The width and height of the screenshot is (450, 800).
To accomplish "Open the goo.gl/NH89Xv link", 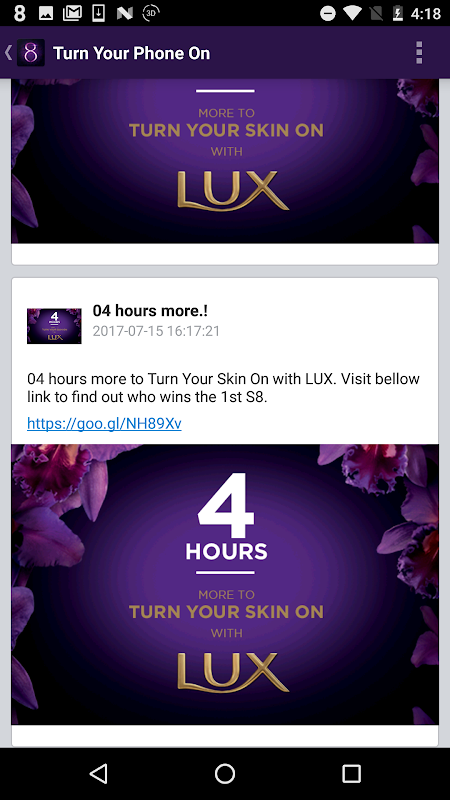I will click(104, 423).
